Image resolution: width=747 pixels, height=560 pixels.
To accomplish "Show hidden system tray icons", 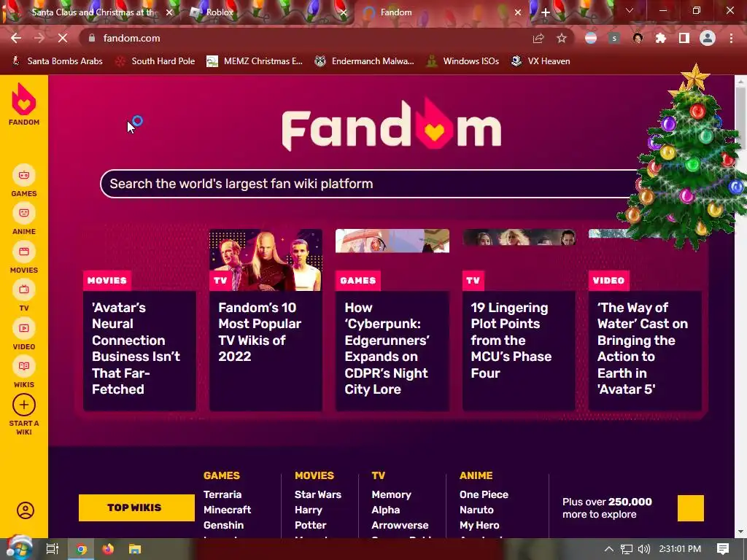I will click(x=609, y=549).
